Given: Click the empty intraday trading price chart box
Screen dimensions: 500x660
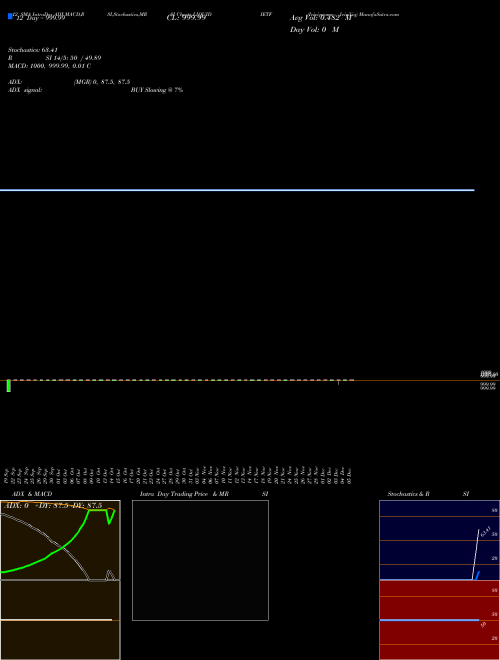Looking at the screenshot, I should tap(200, 560).
